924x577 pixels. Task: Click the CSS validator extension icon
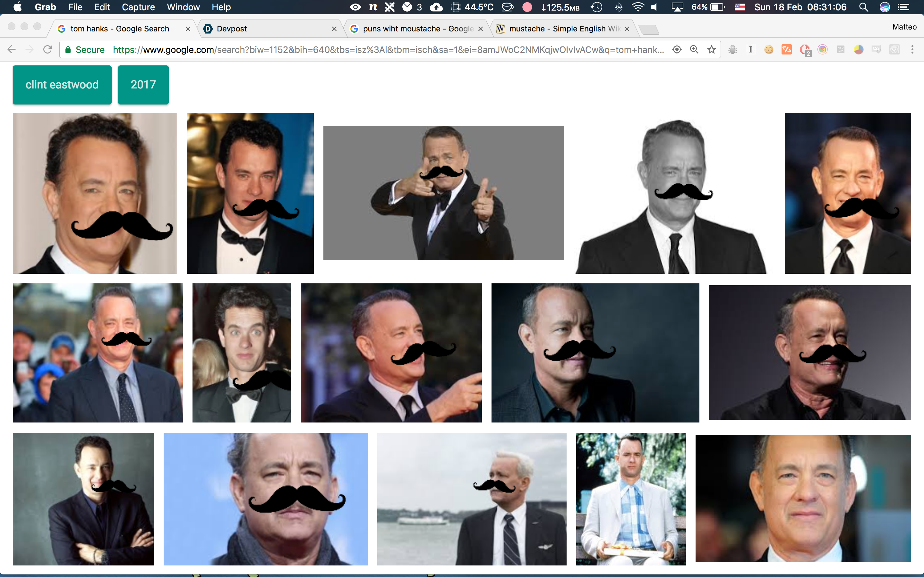[876, 50]
